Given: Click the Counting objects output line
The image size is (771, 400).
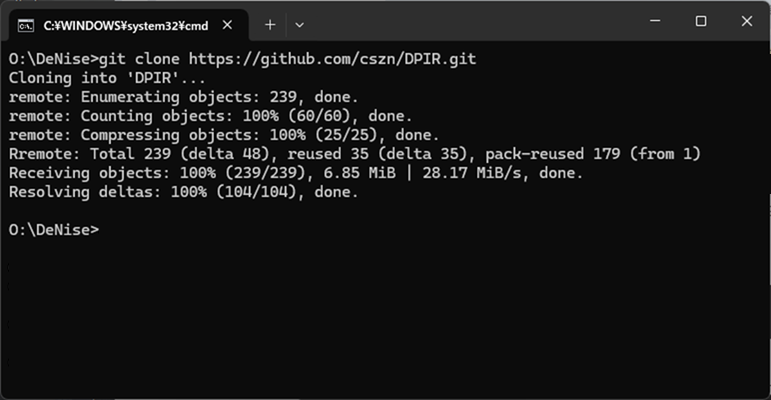Looking at the screenshot, I should click(210, 116).
